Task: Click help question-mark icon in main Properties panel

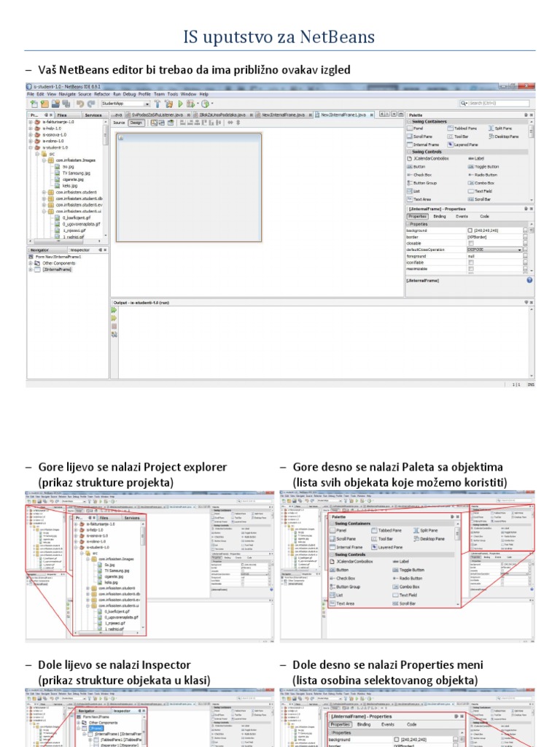Action: 529,280
